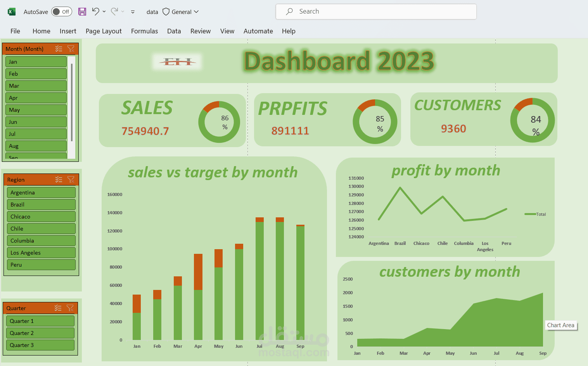The height and width of the screenshot is (366, 588).
Task: Open the Review tab
Action: coord(201,31)
